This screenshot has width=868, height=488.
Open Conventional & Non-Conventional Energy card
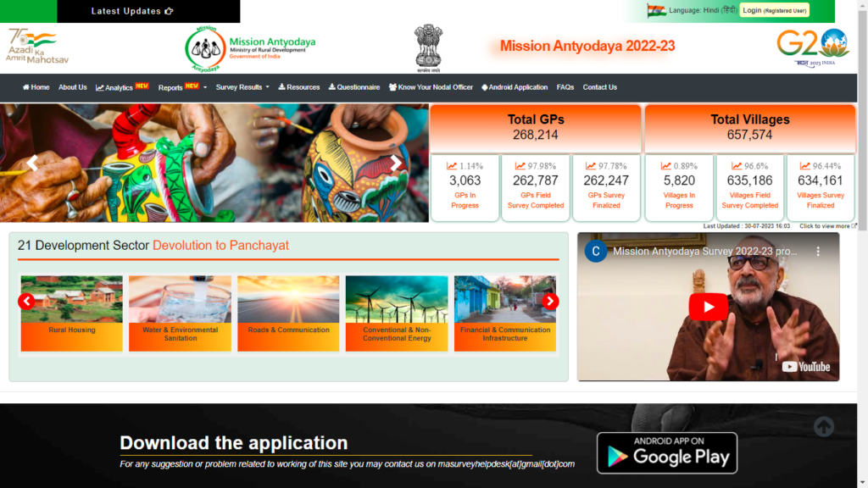(x=397, y=313)
